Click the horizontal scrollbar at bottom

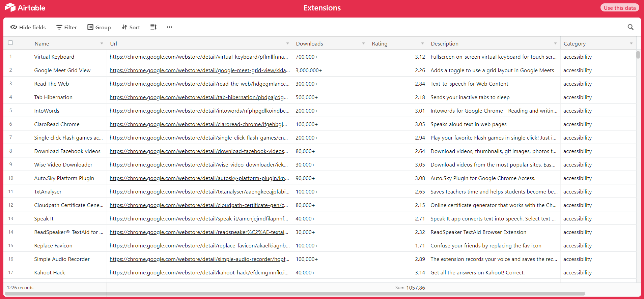(295, 294)
